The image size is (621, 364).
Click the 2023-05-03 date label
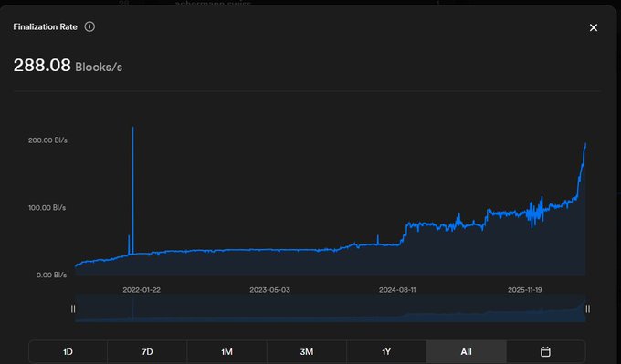point(269,290)
